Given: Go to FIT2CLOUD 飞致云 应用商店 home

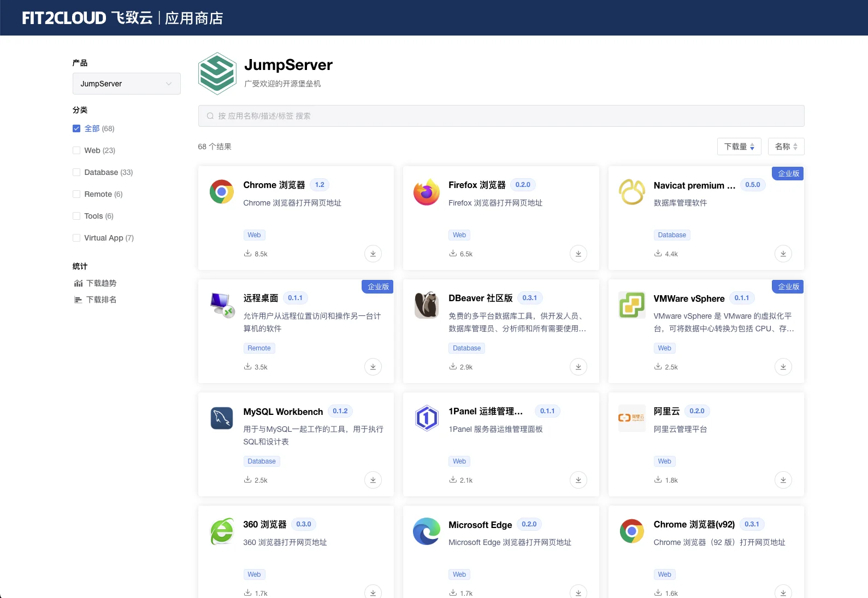Looking at the screenshot, I should [x=122, y=18].
